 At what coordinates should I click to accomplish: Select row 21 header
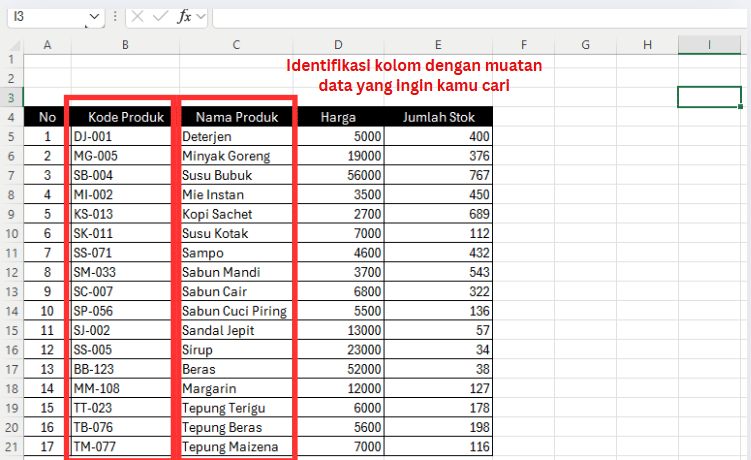point(11,447)
